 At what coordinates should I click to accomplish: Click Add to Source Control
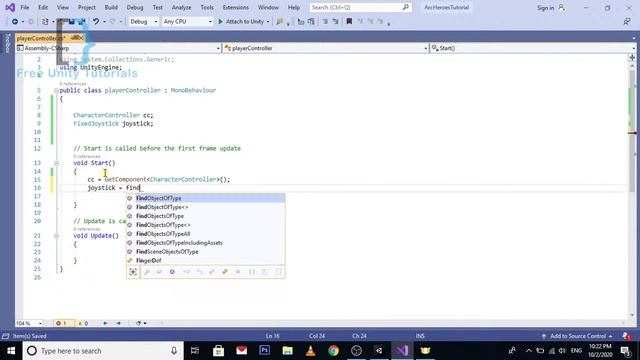pos(578,336)
